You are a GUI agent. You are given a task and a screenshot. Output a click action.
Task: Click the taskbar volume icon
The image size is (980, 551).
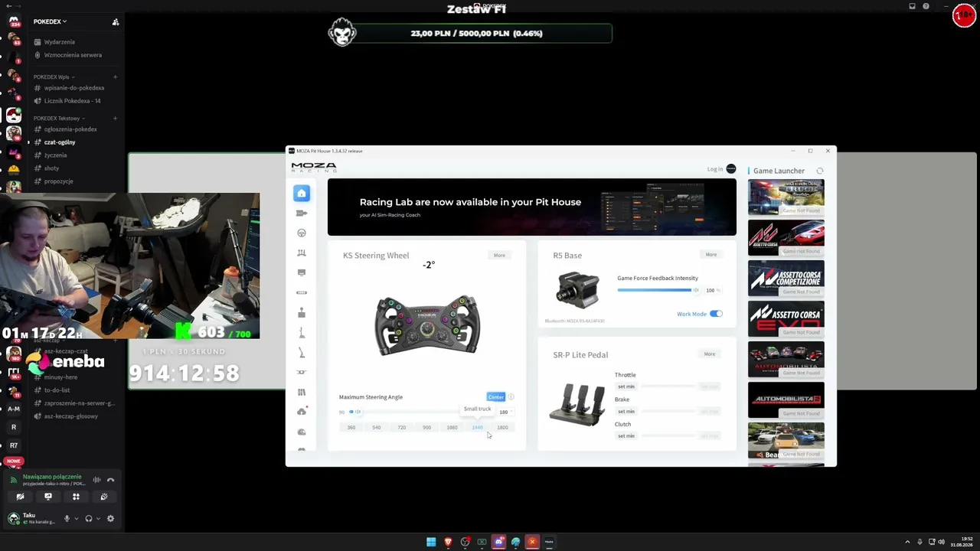click(x=941, y=542)
